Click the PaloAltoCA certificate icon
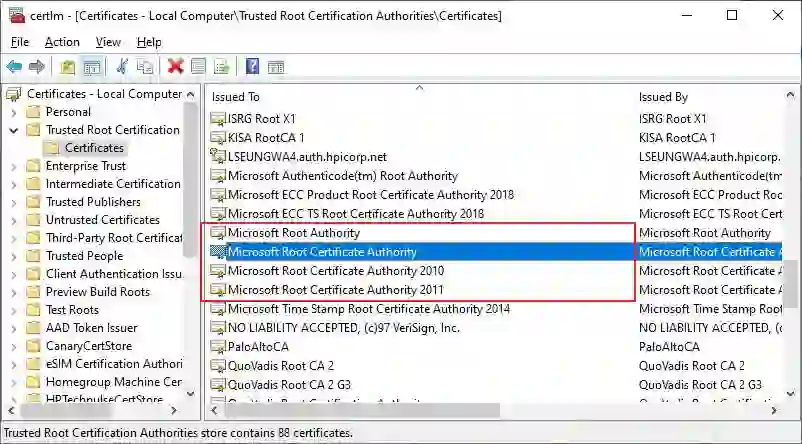 tap(218, 347)
